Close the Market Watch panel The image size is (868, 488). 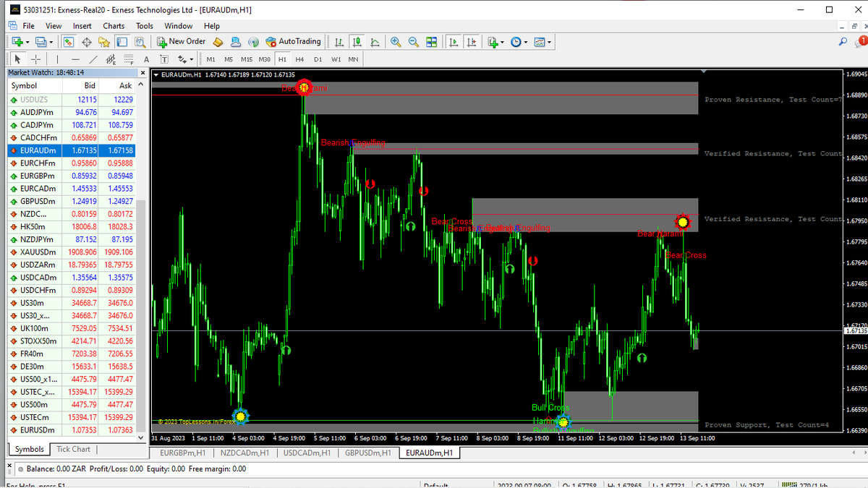pos(141,72)
